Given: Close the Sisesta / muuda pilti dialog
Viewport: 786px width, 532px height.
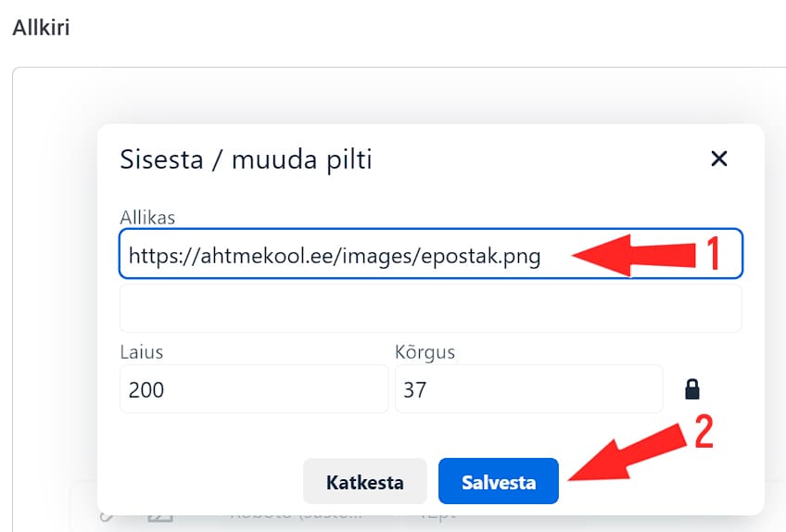Looking at the screenshot, I should pyautogui.click(x=718, y=158).
